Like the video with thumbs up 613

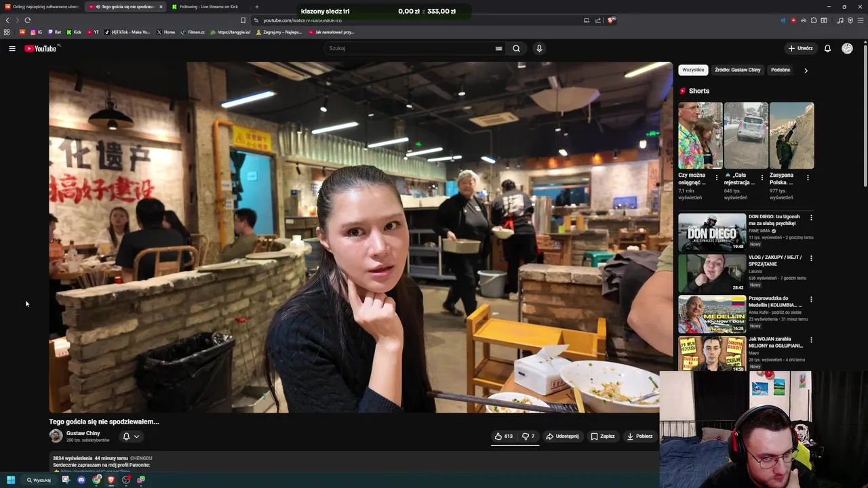(503, 436)
